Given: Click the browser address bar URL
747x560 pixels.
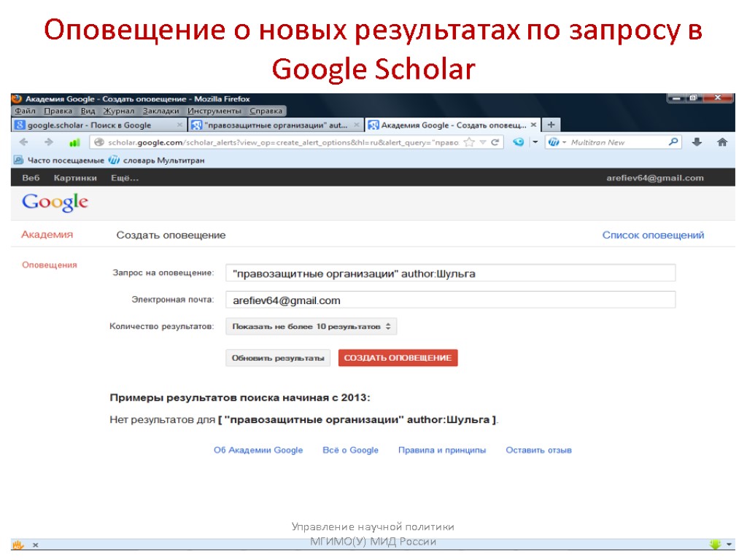Looking at the screenshot, I should (x=283, y=142).
